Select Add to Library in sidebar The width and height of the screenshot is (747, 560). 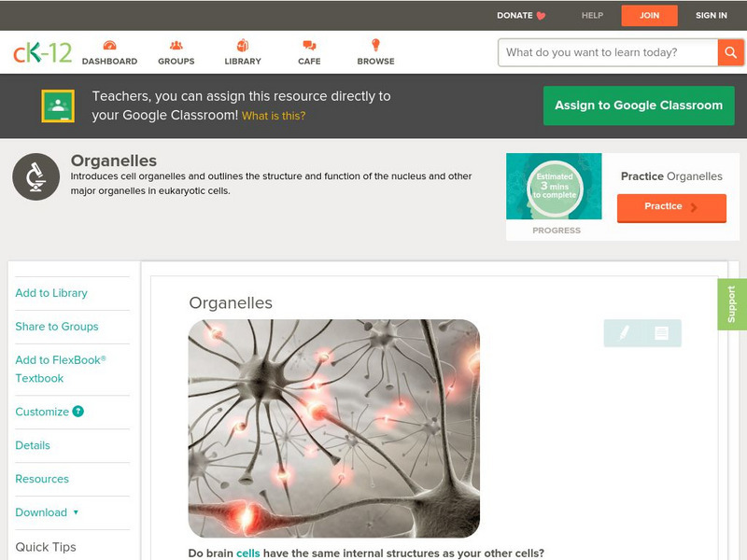click(51, 293)
